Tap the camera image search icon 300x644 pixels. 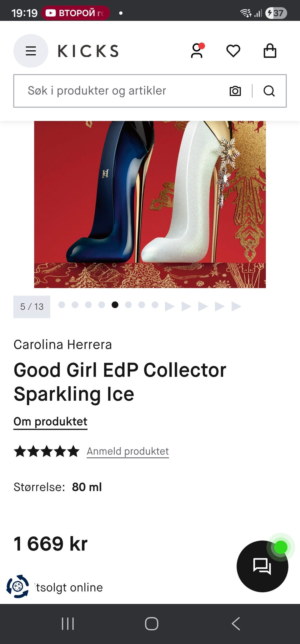click(x=235, y=91)
